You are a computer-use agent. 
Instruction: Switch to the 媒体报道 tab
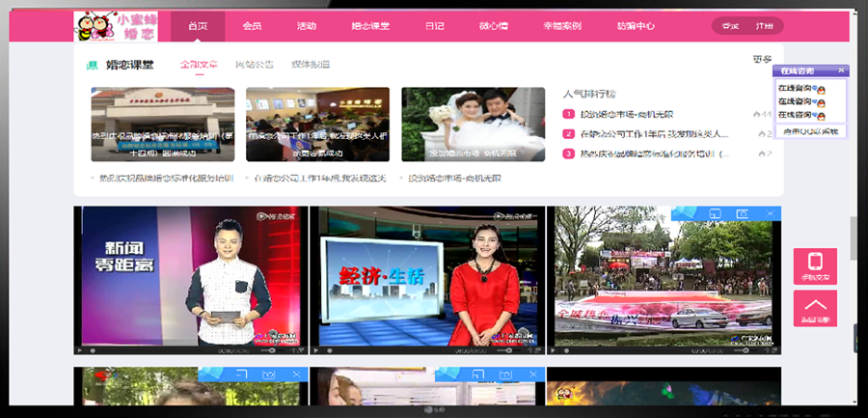311,65
